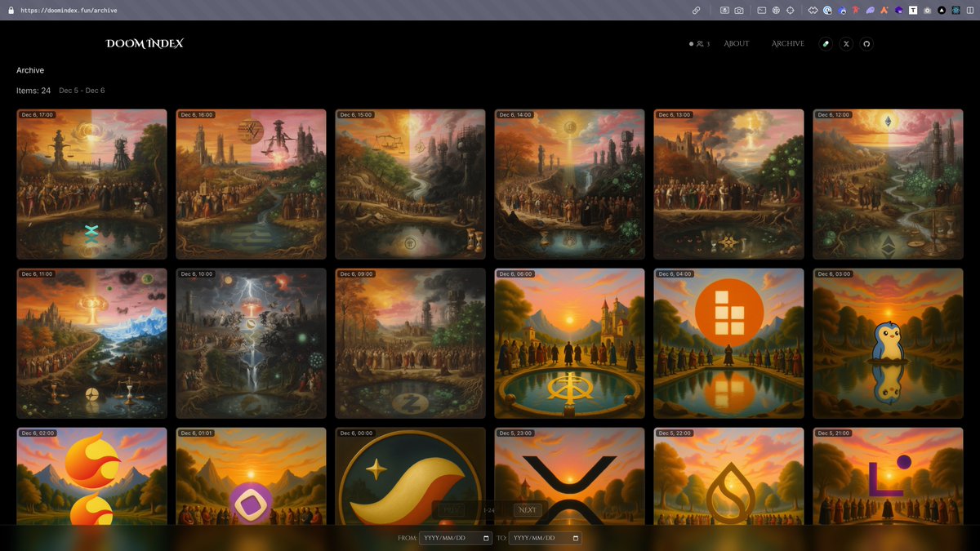Open the Dec 6, 13:00 painting

[728, 184]
